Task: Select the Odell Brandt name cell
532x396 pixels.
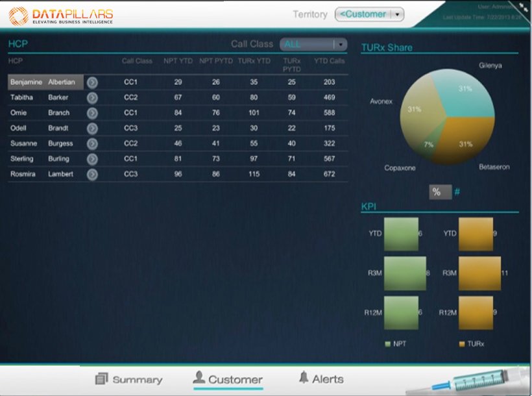Action: (x=45, y=128)
